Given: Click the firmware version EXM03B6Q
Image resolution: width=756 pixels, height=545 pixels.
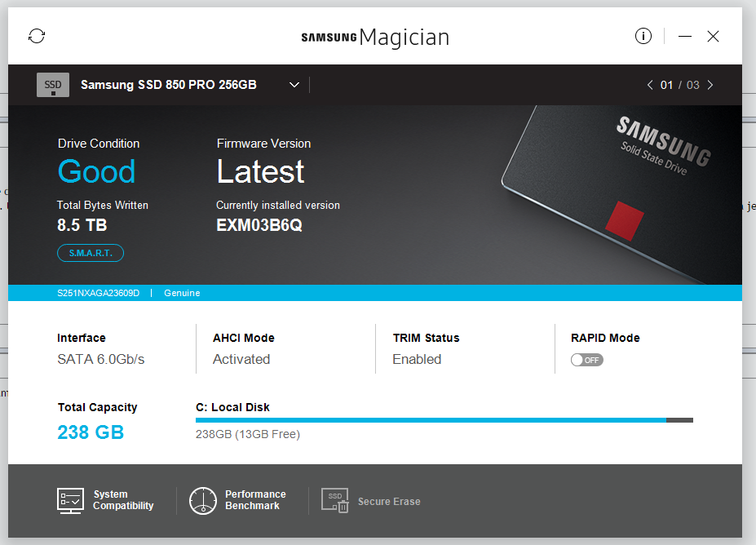Looking at the screenshot, I should 259,225.
